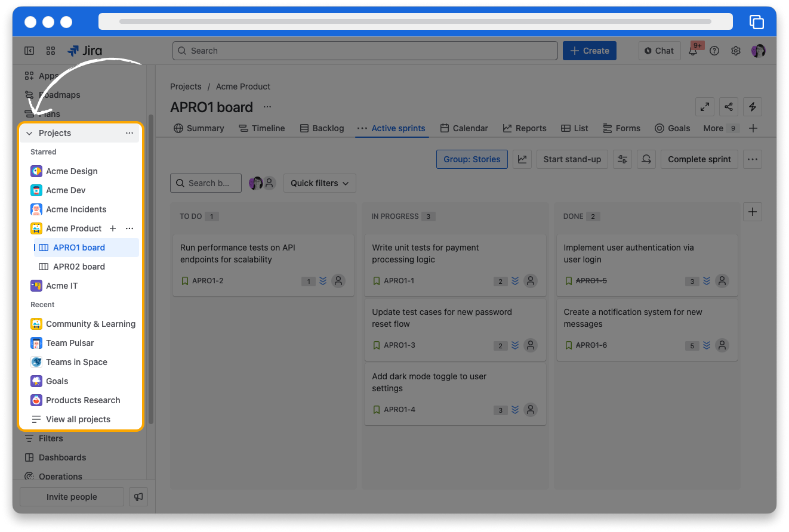Open the Group: Stories dropdown
This screenshot has height=532, width=789.
tap(472, 159)
